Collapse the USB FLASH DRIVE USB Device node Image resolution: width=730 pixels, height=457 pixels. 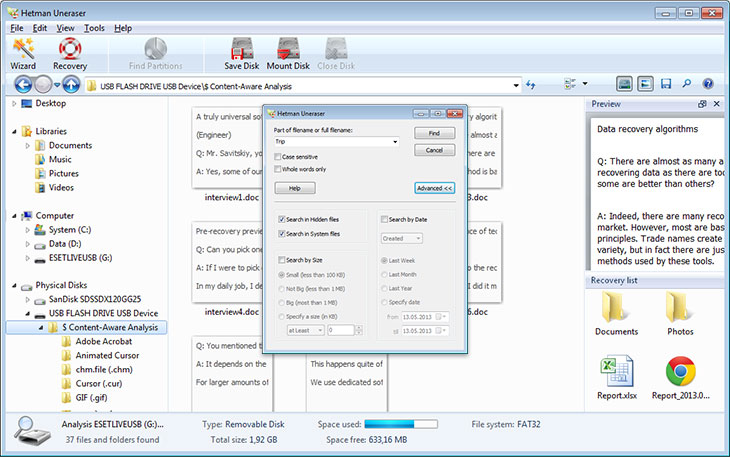click(x=27, y=313)
